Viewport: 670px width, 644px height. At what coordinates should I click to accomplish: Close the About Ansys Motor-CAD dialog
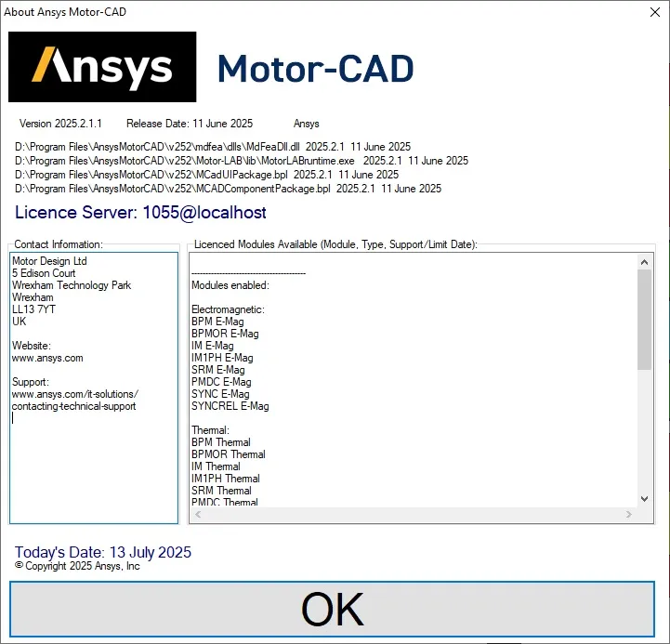[x=654, y=12]
